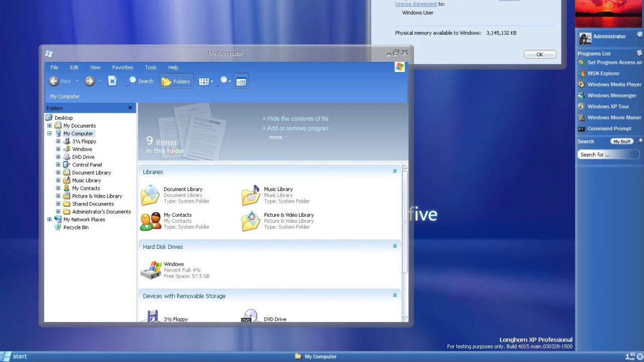Click the Forward navigation arrow in toolbar
644x362 pixels.
point(90,81)
